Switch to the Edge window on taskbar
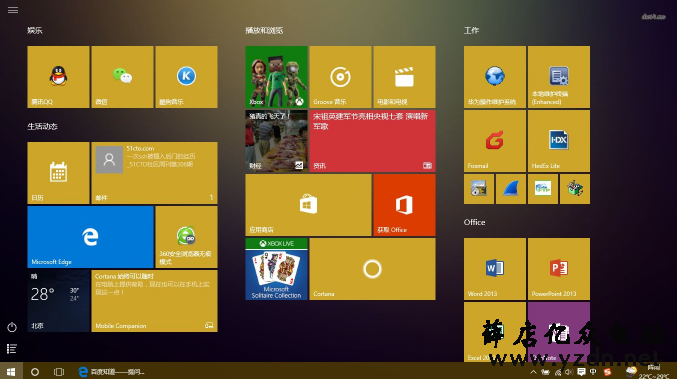Screen dimensions: 677x379 pyautogui.click(x=111, y=372)
